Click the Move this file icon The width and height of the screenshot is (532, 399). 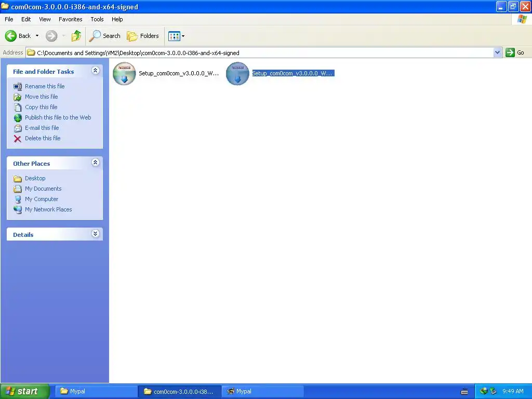[18, 97]
